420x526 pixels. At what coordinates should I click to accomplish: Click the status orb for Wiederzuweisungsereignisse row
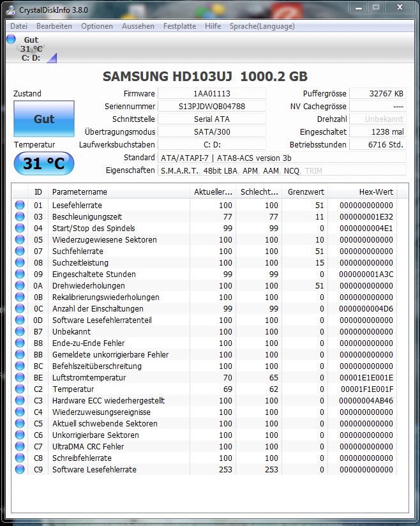pos(20,412)
